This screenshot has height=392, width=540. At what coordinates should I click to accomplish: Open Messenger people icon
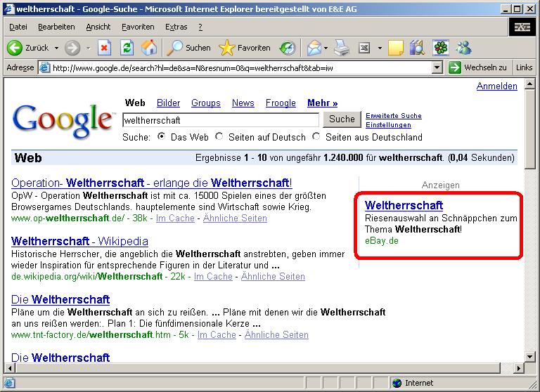point(463,48)
